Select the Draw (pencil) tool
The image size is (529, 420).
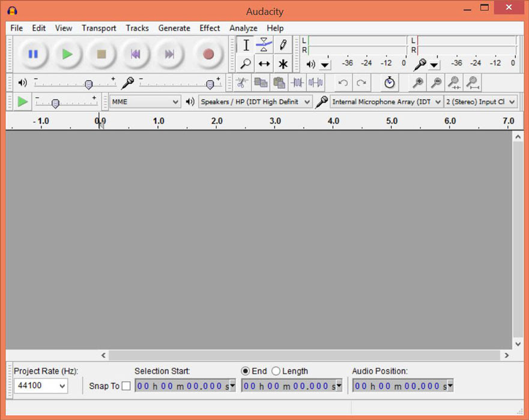283,45
